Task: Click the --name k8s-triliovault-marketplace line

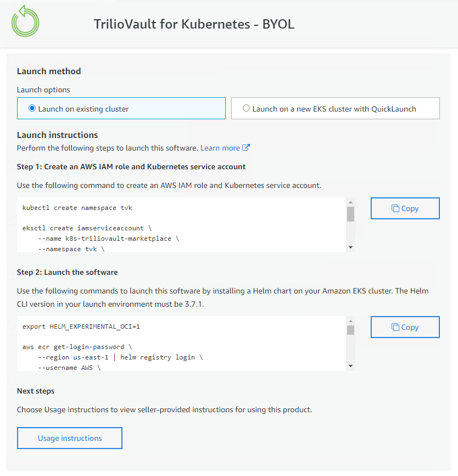Action: [108, 239]
